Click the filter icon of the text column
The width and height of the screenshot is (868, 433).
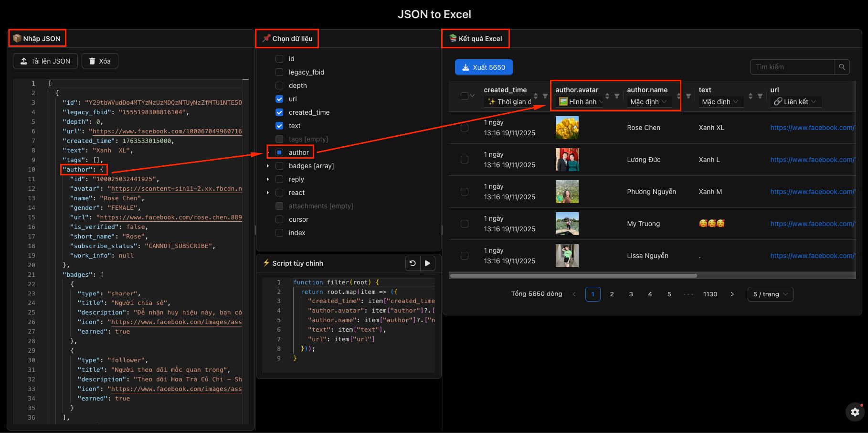(x=760, y=96)
